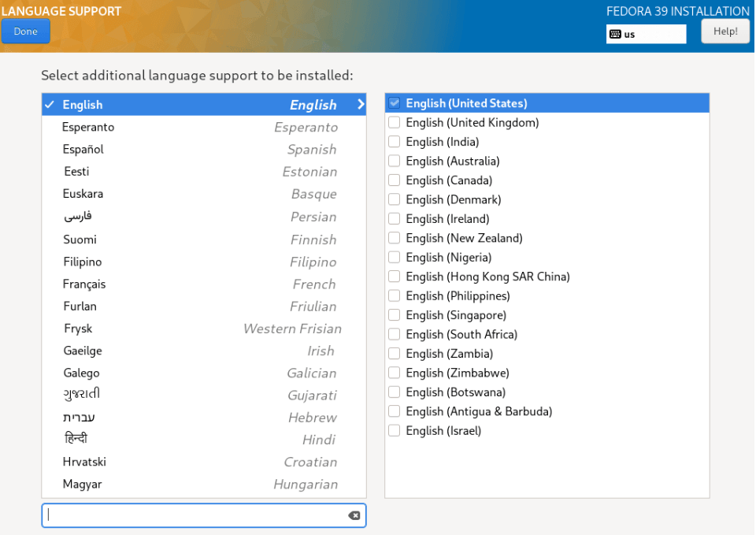Select Français (French) language row

[203, 284]
